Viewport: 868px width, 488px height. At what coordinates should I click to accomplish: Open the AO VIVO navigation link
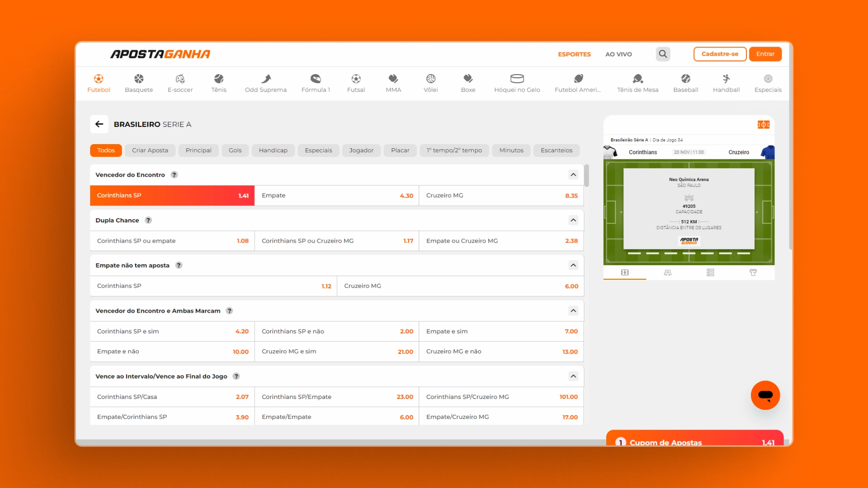coord(618,54)
